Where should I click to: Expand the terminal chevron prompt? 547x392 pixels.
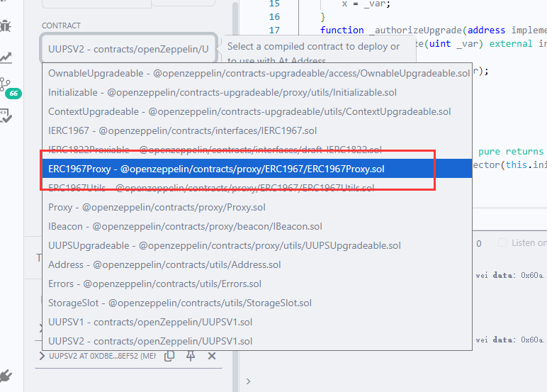(x=248, y=381)
